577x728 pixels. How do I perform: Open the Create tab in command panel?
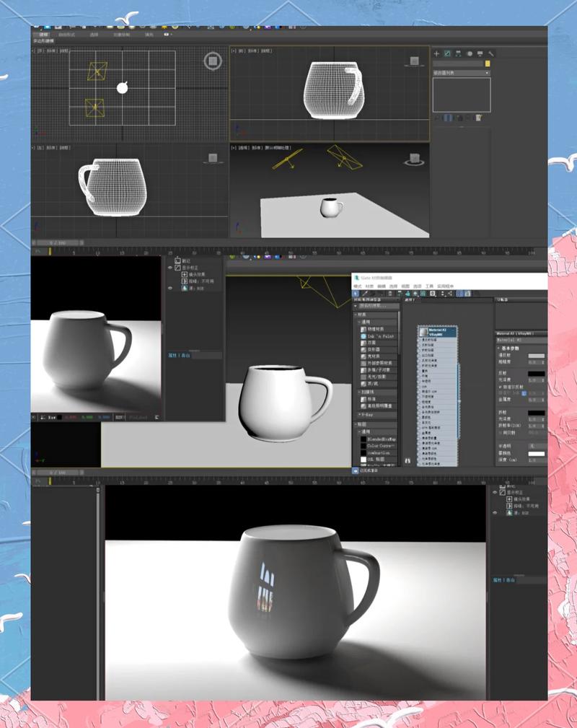pos(436,54)
